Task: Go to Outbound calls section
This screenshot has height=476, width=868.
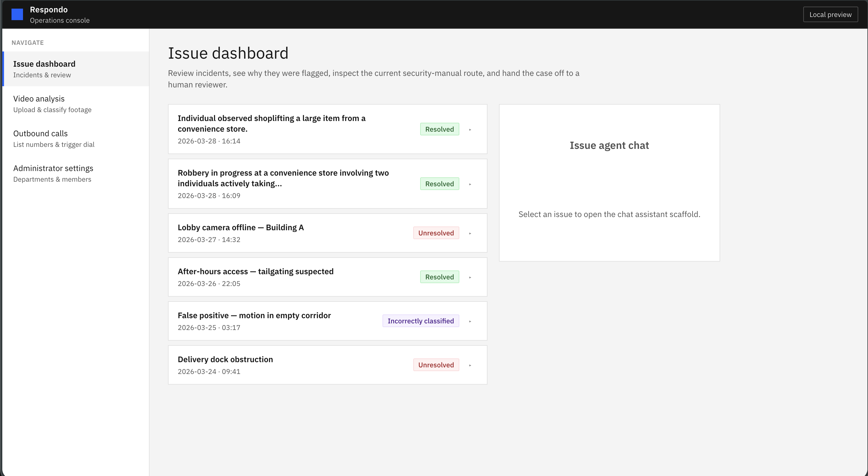Action: coord(53,138)
